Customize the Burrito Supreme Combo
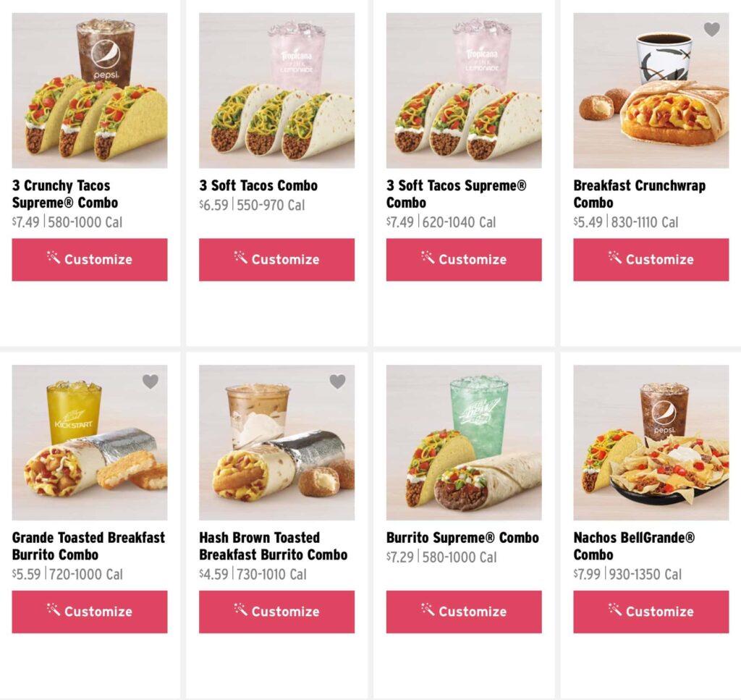The height and width of the screenshot is (700, 741). click(464, 612)
